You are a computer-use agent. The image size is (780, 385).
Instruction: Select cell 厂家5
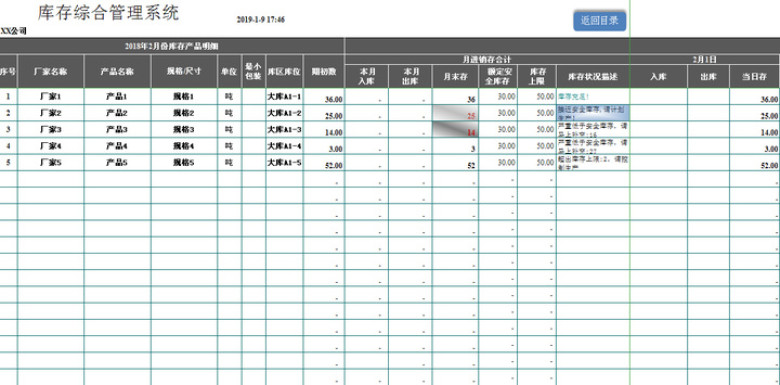[x=51, y=162]
